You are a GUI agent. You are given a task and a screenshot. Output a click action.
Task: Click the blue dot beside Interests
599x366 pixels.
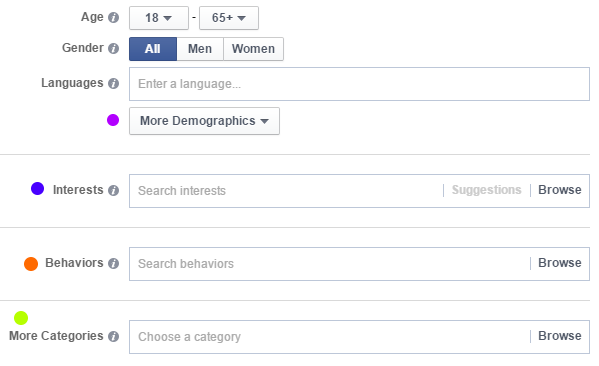(37, 188)
